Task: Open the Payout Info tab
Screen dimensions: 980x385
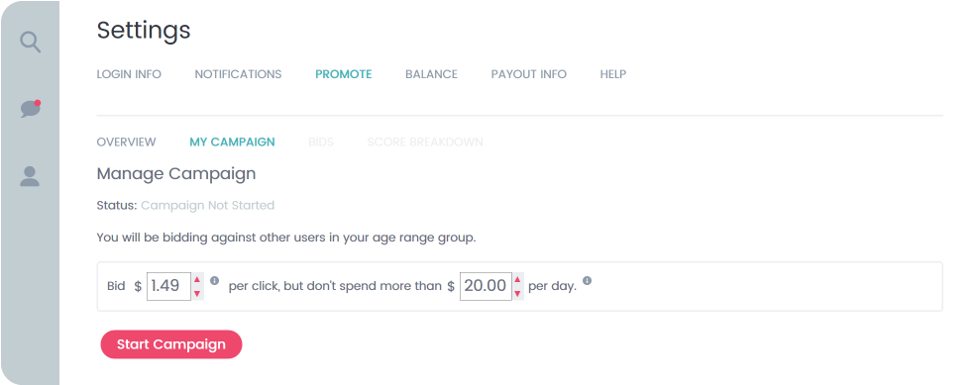Action: pyautogui.click(x=529, y=74)
